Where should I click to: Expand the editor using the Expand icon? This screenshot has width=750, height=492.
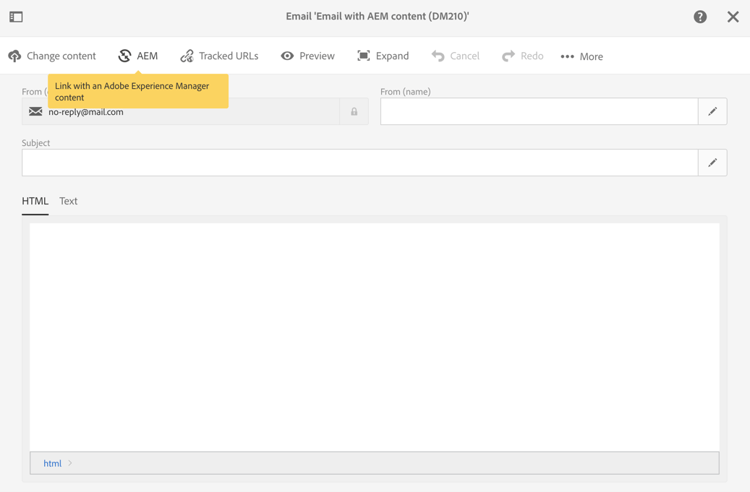364,56
